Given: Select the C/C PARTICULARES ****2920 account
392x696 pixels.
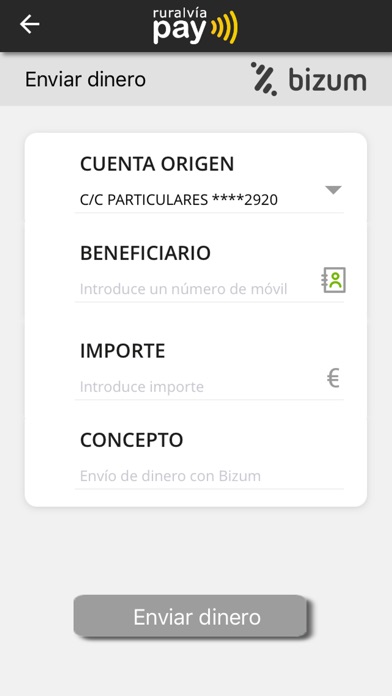Looking at the screenshot, I should click(179, 200).
